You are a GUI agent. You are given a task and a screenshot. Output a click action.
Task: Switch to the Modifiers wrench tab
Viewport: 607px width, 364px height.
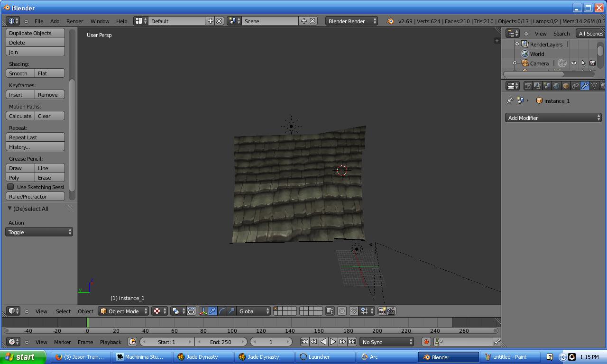coord(585,85)
